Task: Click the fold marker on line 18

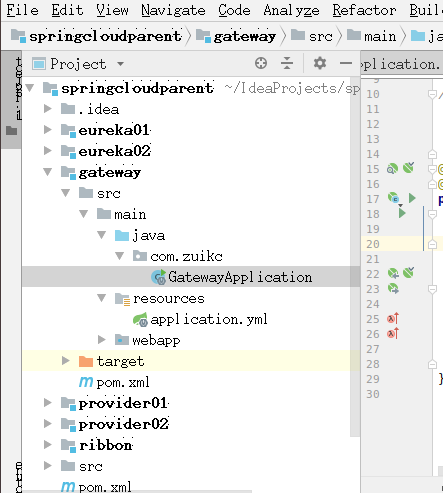Action: click(x=432, y=214)
